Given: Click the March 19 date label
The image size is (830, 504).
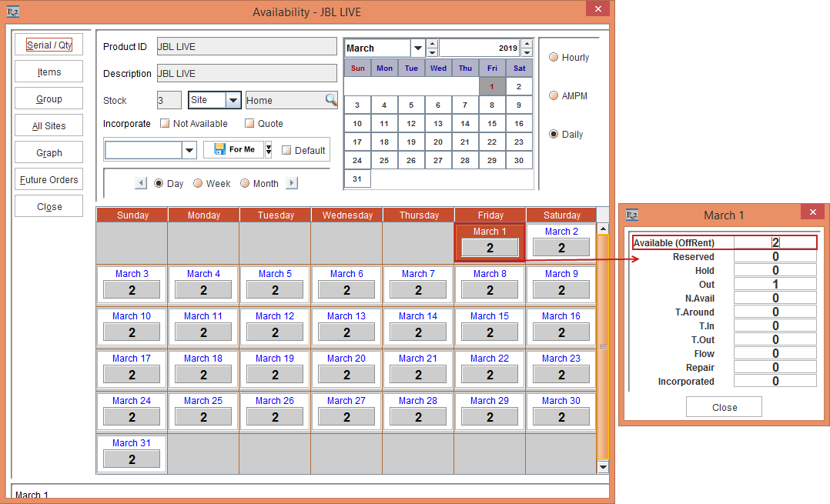Looking at the screenshot, I should (275, 358).
